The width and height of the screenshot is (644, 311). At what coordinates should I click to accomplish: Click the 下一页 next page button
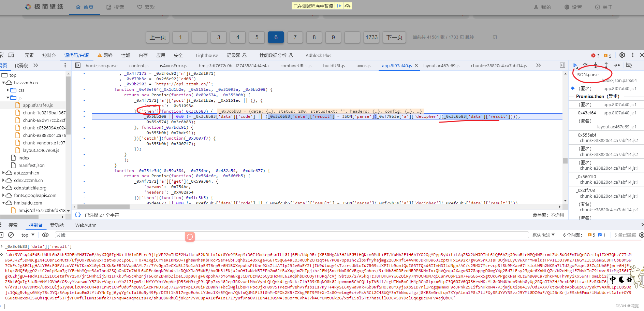(x=395, y=37)
